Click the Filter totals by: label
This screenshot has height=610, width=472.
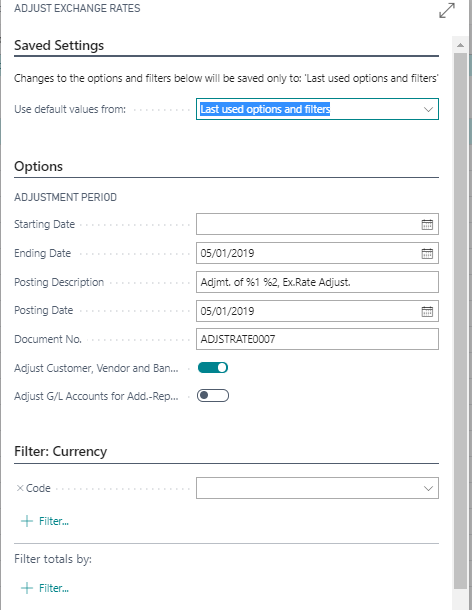(x=53, y=559)
